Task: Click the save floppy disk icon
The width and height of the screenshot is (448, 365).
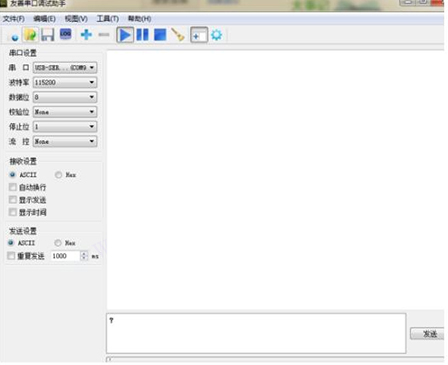Action: pos(48,35)
